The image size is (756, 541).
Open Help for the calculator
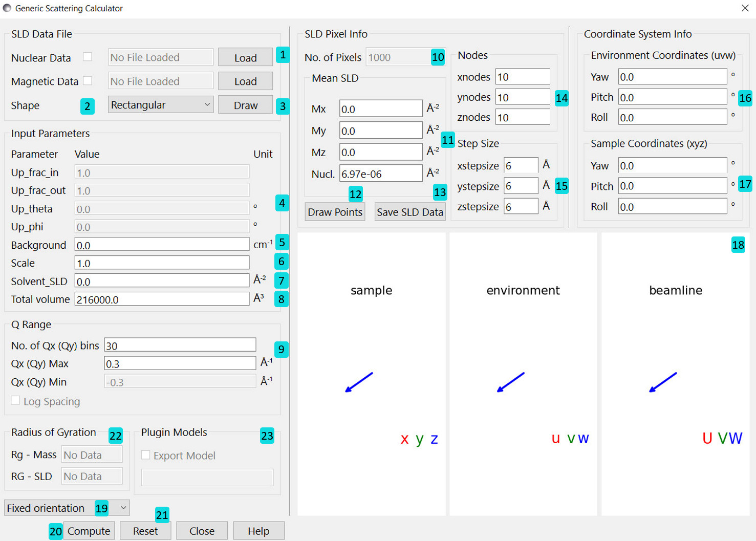pyautogui.click(x=258, y=531)
